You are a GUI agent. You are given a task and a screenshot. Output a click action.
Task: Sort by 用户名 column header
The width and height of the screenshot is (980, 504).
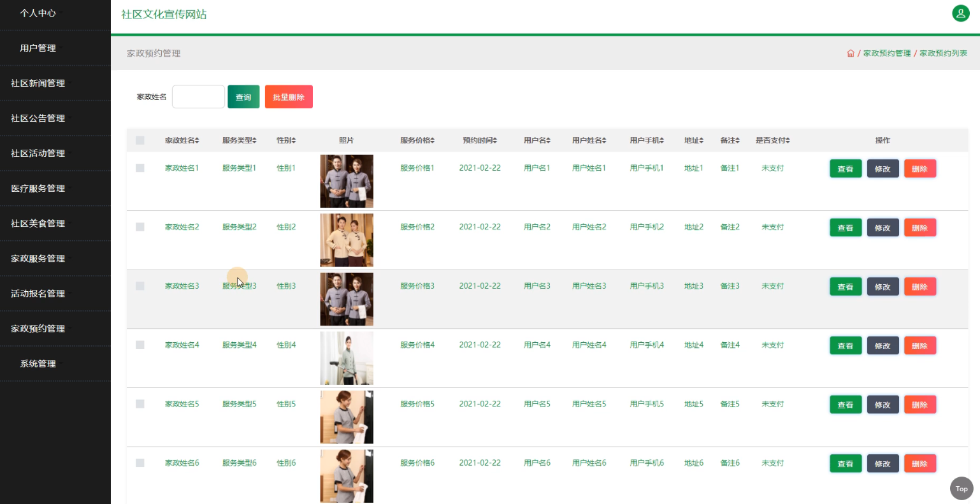click(x=537, y=140)
